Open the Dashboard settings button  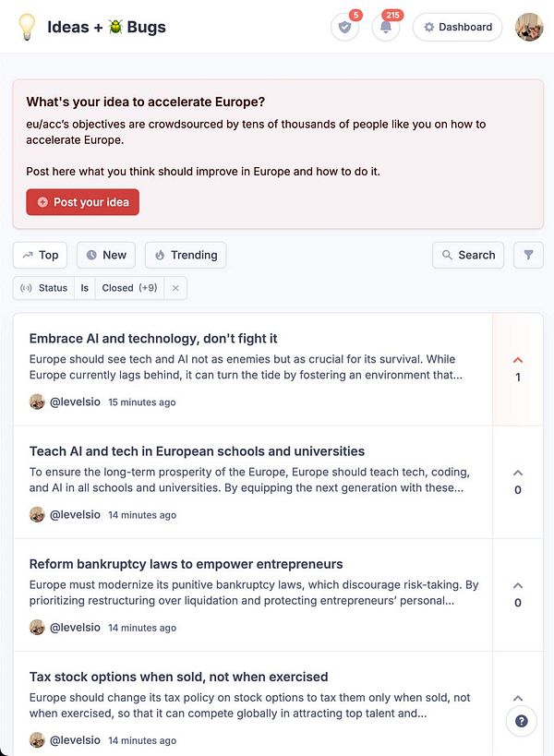click(457, 28)
